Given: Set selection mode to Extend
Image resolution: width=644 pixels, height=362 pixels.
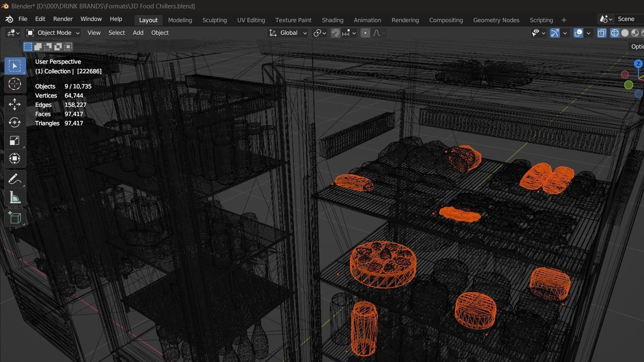Looking at the screenshot, I should tap(38, 47).
